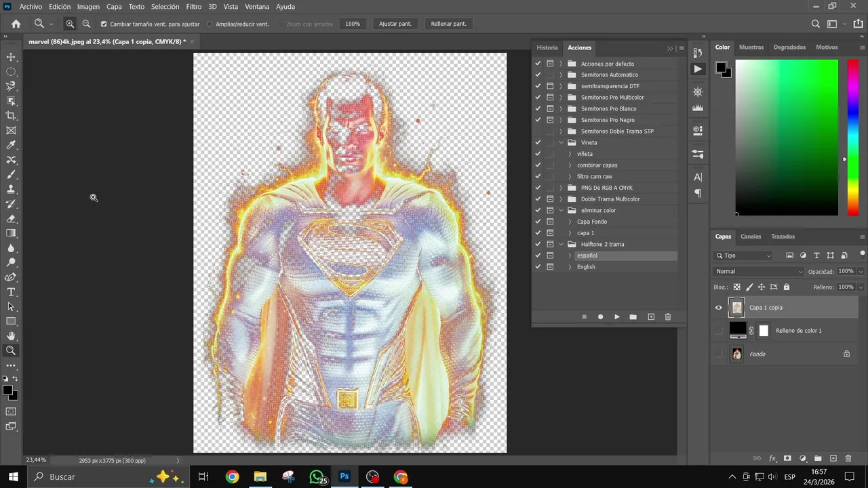Select the Dodge tool

pos(11,263)
